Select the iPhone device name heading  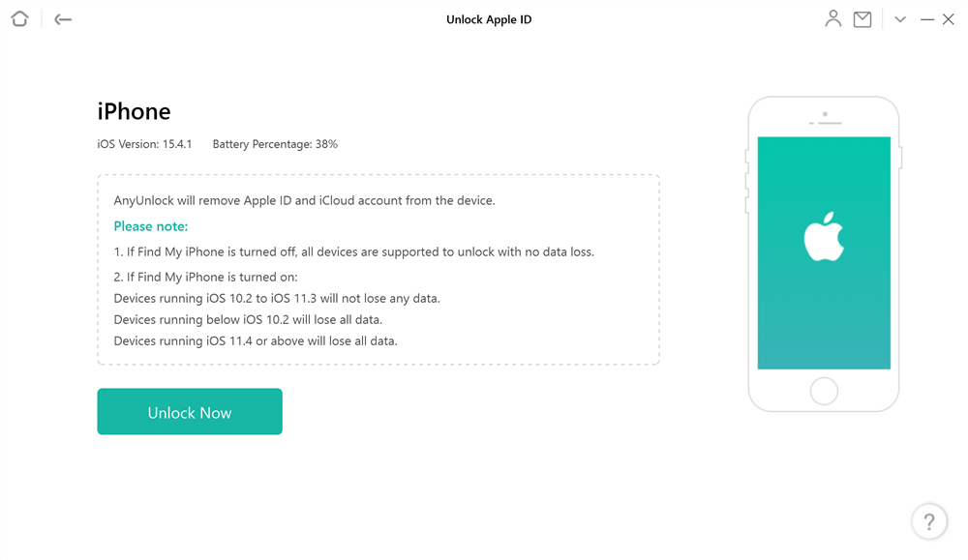coord(134,111)
